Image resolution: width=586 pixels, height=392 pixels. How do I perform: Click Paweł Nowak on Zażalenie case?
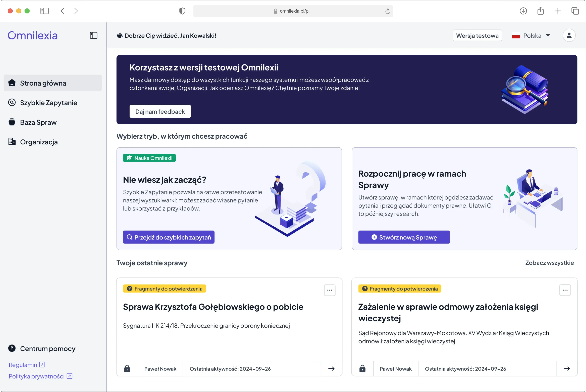pyautogui.click(x=396, y=369)
